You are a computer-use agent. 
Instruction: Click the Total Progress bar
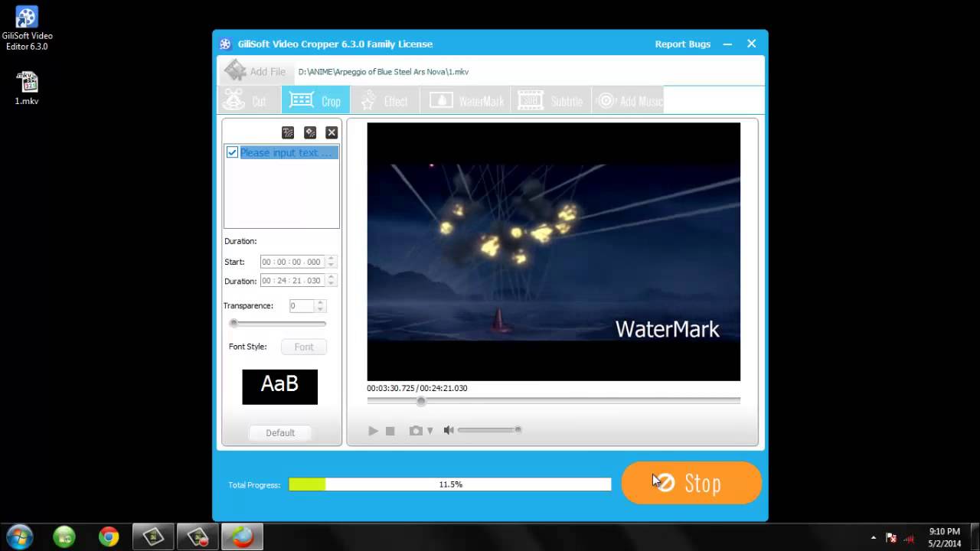tap(450, 484)
